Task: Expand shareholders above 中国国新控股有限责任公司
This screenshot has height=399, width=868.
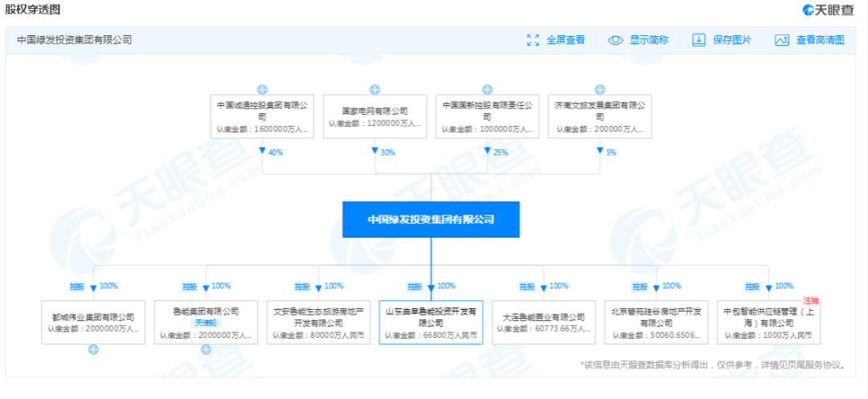Action: tap(487, 90)
